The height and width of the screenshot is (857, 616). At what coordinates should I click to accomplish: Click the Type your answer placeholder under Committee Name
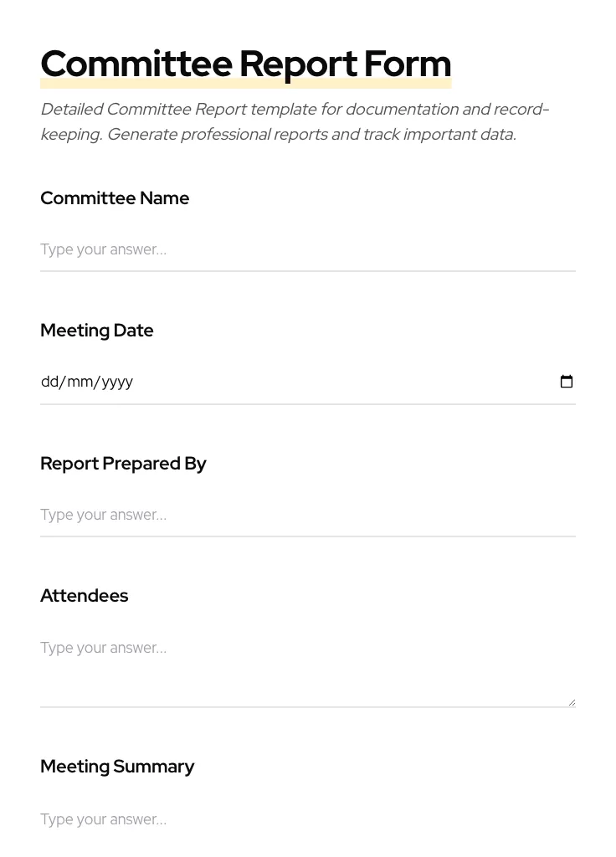click(103, 249)
